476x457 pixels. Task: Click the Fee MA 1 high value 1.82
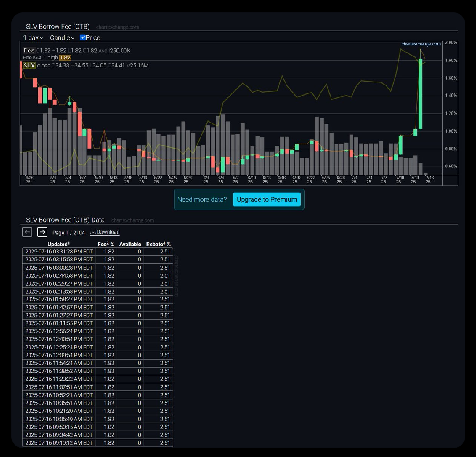click(x=65, y=58)
